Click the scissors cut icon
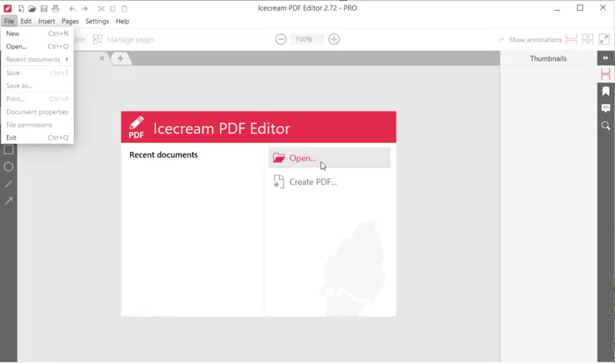 (x=101, y=8)
